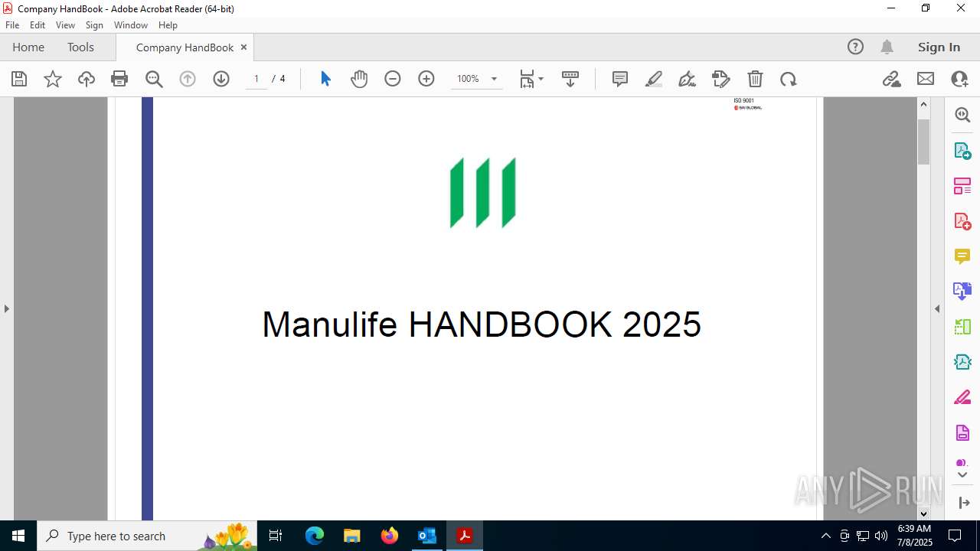Zoom out with the minus button
980x551 pixels.
coord(393,79)
